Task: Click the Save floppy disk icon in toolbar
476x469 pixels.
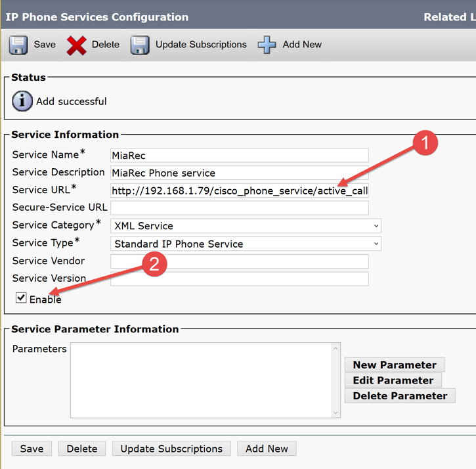Action: 18,45
